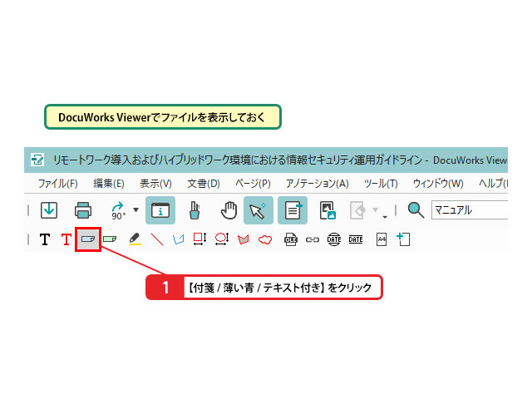Select the red cloud shape tool

[x=265, y=239]
